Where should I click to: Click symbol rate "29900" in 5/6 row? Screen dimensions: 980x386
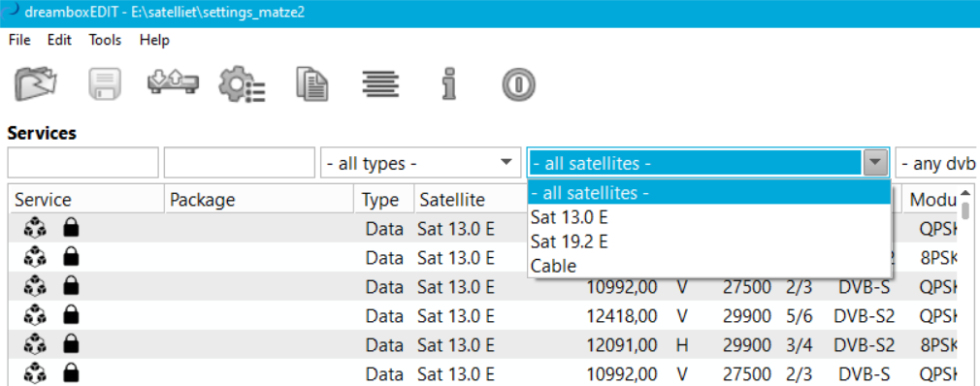(747, 317)
